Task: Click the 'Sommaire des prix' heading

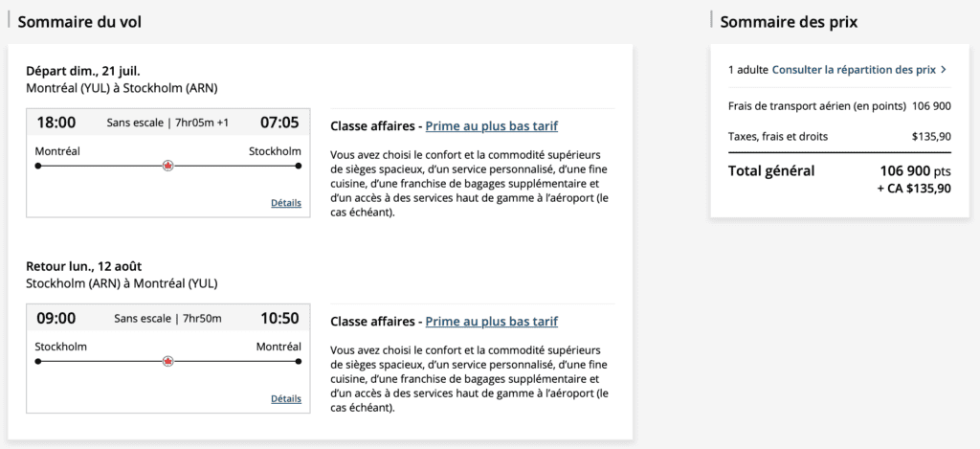Action: click(789, 21)
